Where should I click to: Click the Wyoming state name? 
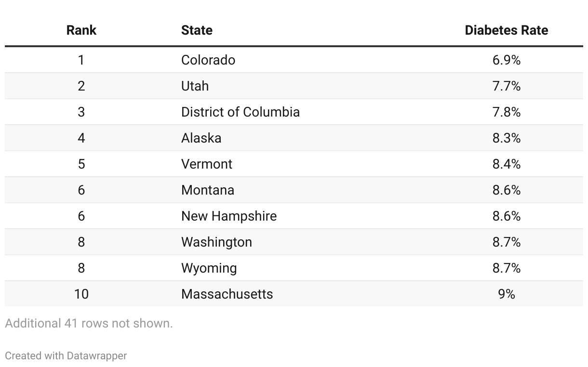(209, 268)
